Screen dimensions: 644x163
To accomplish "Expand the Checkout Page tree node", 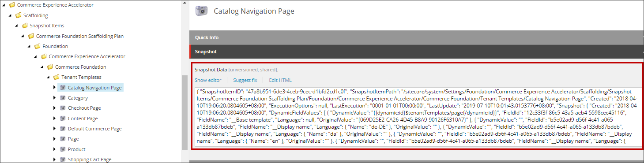I will coord(54,108).
